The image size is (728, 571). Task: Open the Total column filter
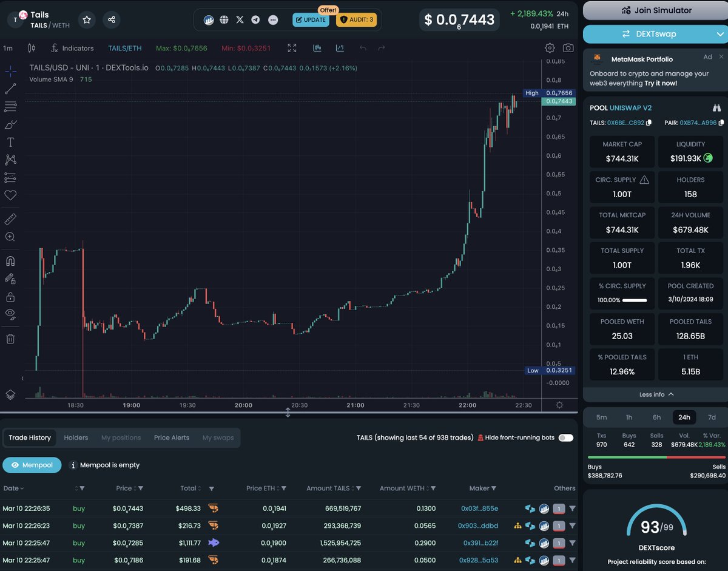(x=212, y=488)
